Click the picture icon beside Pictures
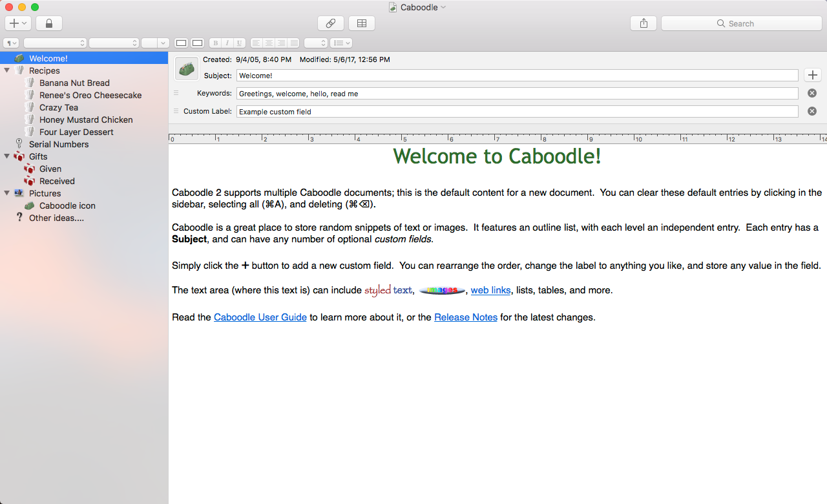The image size is (827, 504). pos(19,193)
